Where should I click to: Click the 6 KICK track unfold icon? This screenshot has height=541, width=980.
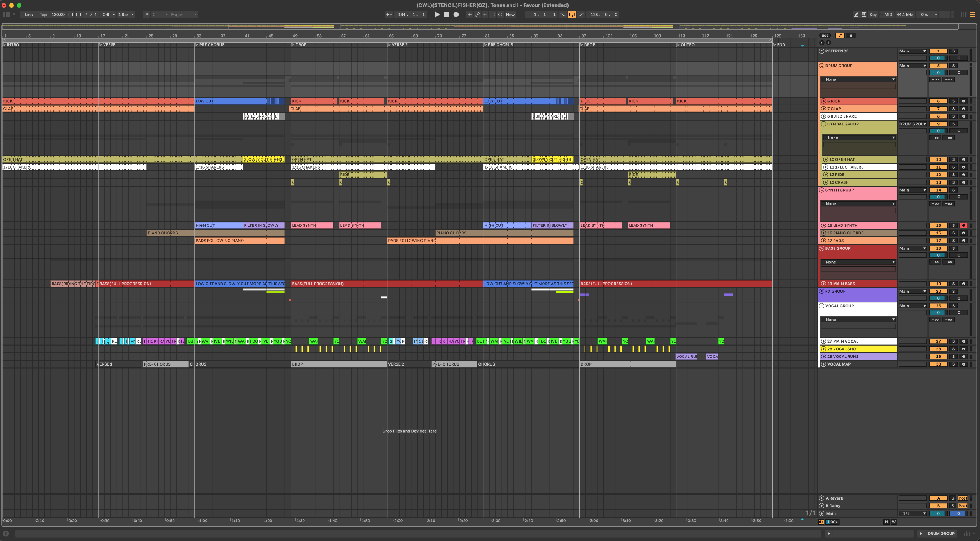click(823, 101)
